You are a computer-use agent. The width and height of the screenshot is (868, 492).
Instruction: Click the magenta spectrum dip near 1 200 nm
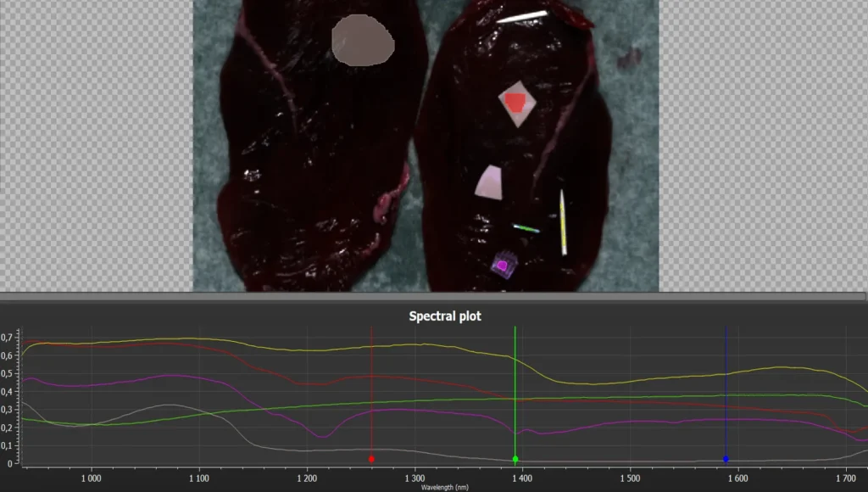click(322, 437)
